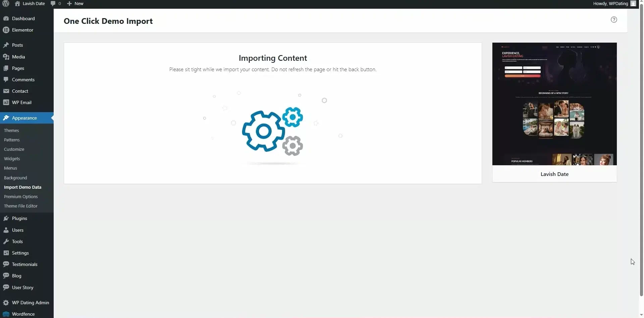Open the Wordfence shield icon
Image resolution: width=644 pixels, height=318 pixels.
[6, 314]
